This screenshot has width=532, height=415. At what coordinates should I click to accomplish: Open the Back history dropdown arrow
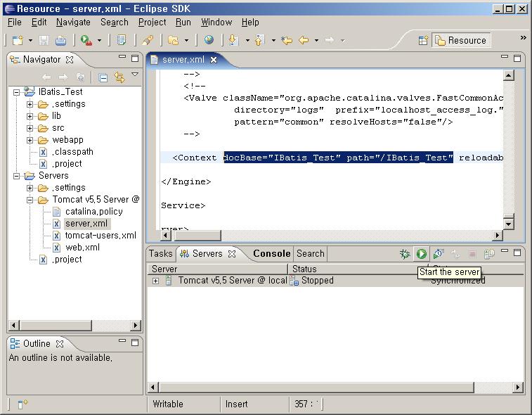(x=316, y=41)
